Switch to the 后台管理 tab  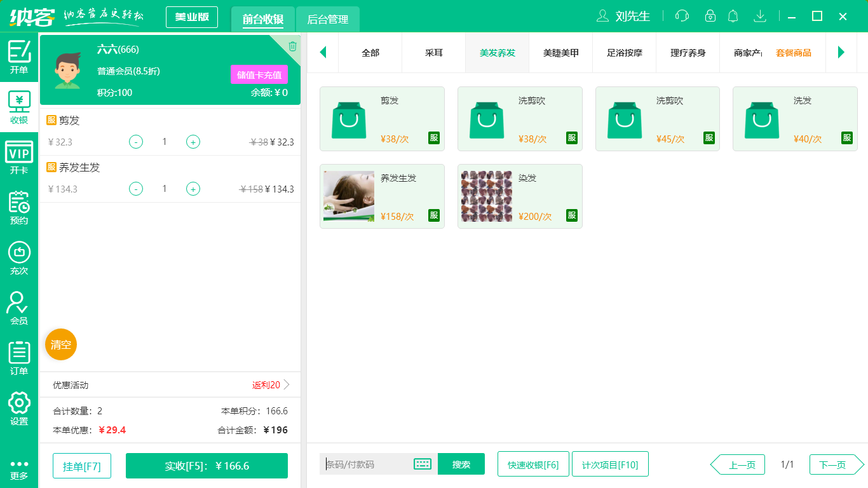click(329, 19)
